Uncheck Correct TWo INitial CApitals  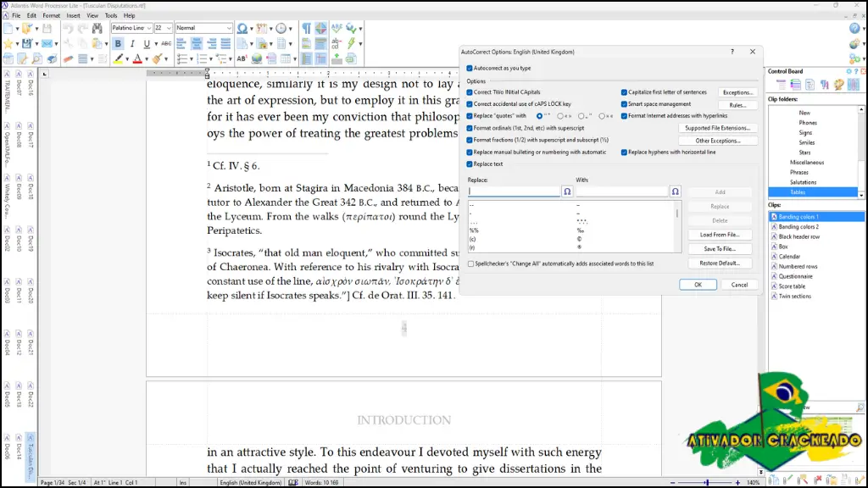coord(470,92)
